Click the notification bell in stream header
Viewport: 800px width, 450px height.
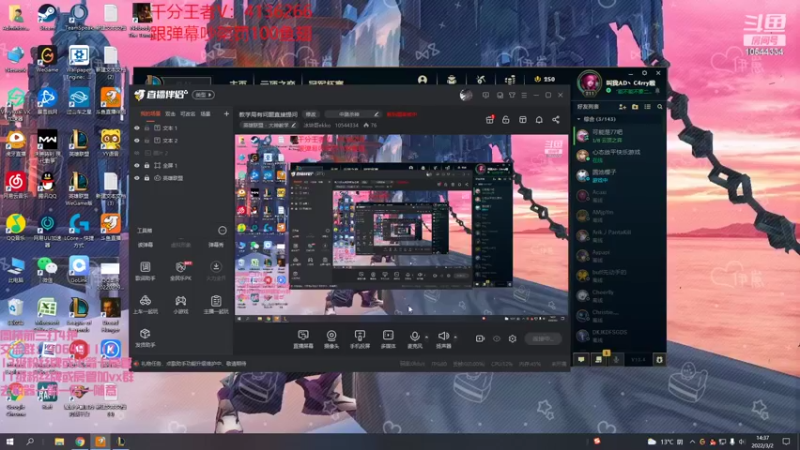pyautogui.click(x=539, y=119)
